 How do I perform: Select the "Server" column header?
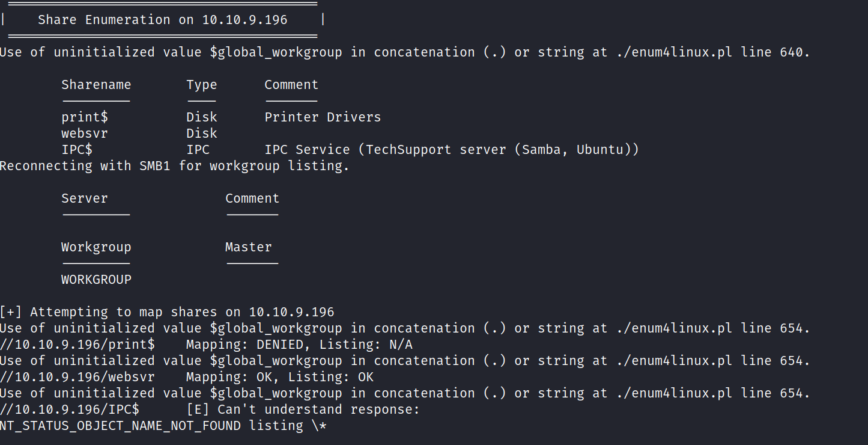[x=85, y=198]
